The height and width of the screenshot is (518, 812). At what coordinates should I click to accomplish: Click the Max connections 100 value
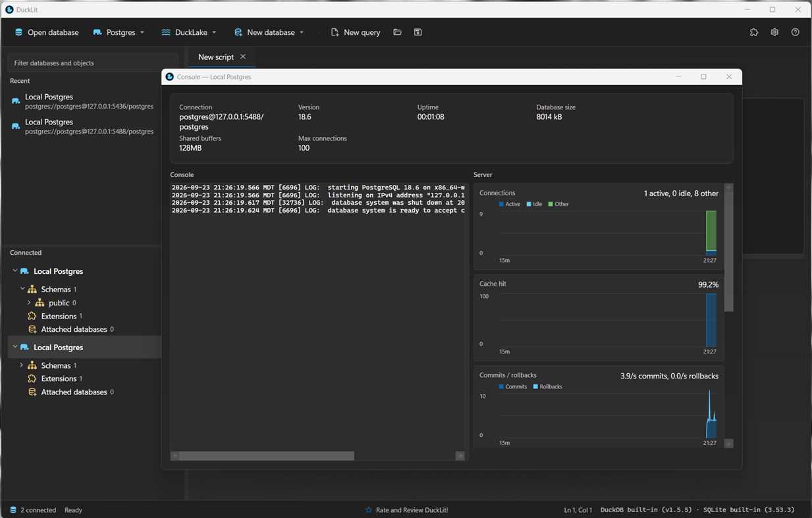point(304,148)
